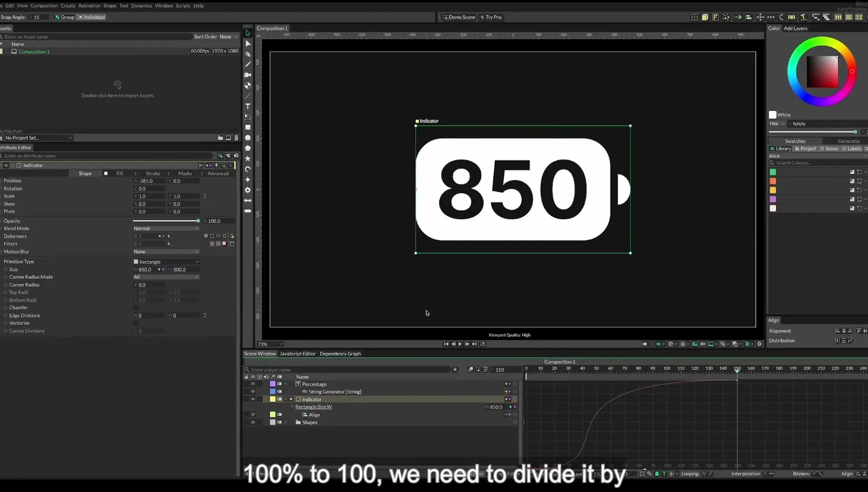Image resolution: width=868 pixels, height=492 pixels.
Task: Open the Motion Blur dropdown
Action: (166, 252)
